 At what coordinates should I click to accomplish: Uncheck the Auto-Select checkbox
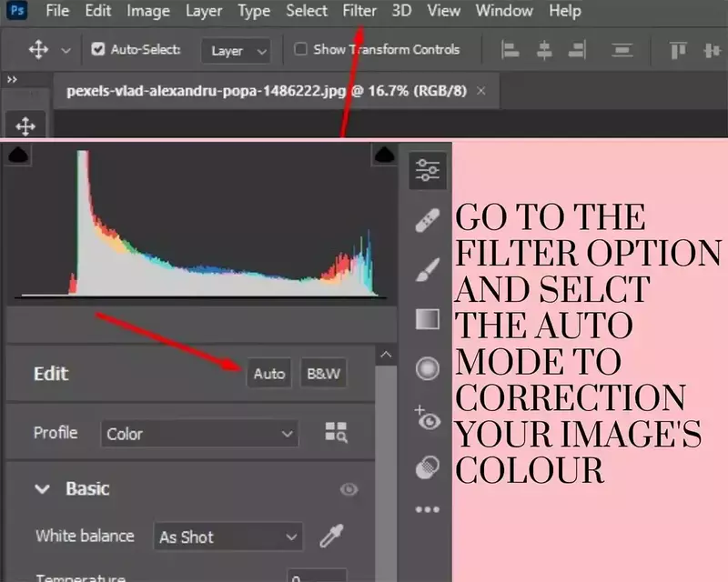tap(97, 49)
